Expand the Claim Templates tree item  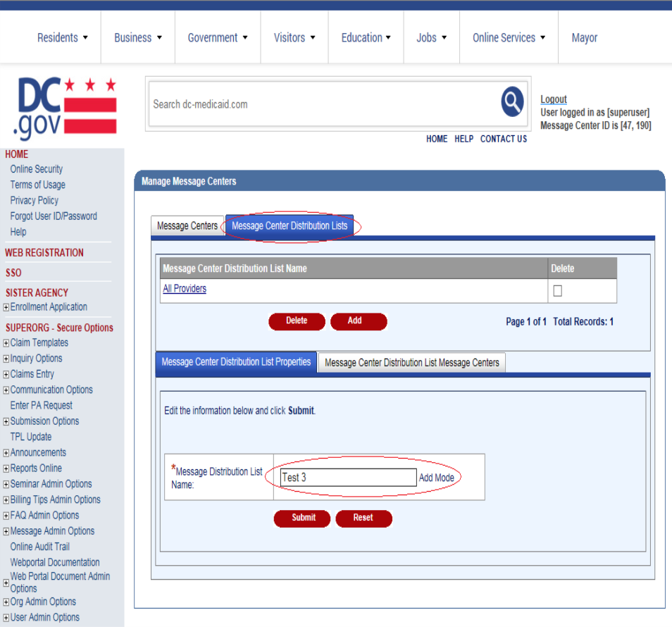point(6,343)
